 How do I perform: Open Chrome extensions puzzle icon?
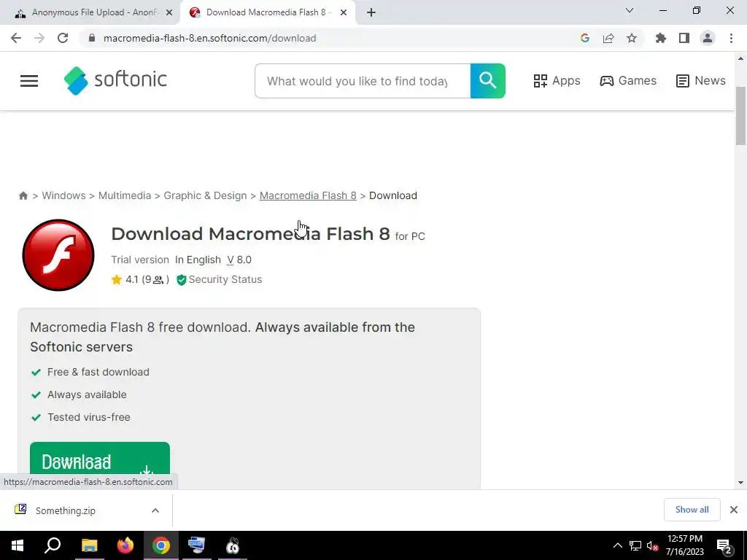click(x=661, y=38)
